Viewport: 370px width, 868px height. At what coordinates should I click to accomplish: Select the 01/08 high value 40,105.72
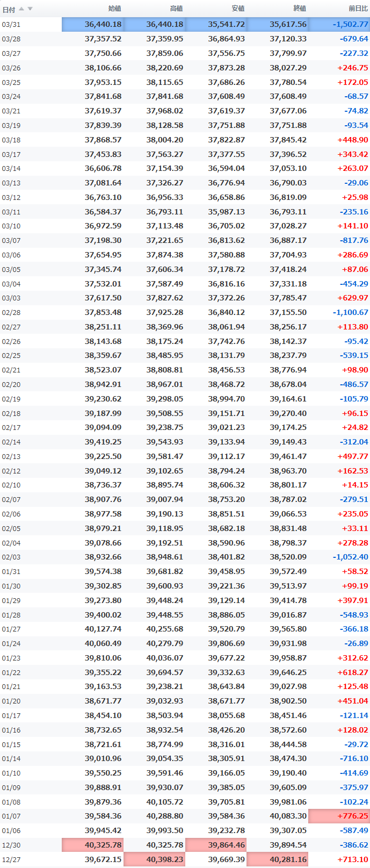coord(165,802)
